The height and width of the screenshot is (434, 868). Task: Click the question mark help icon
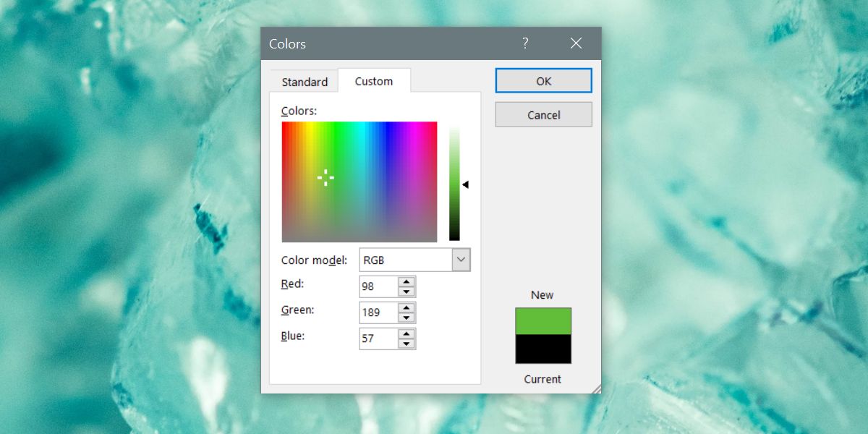tap(525, 43)
